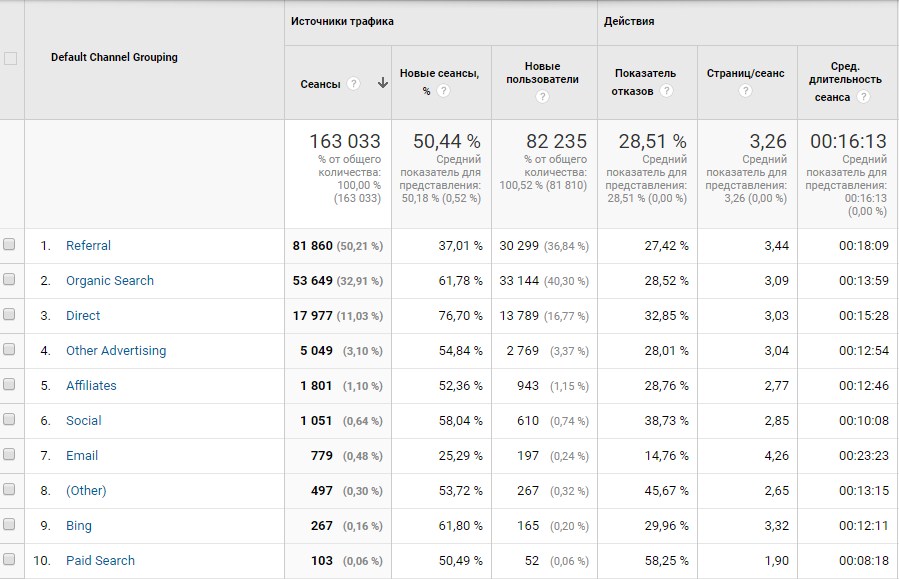Image resolution: width=899 pixels, height=579 pixels.
Task: Open the (Other) channel link
Action: (86, 490)
